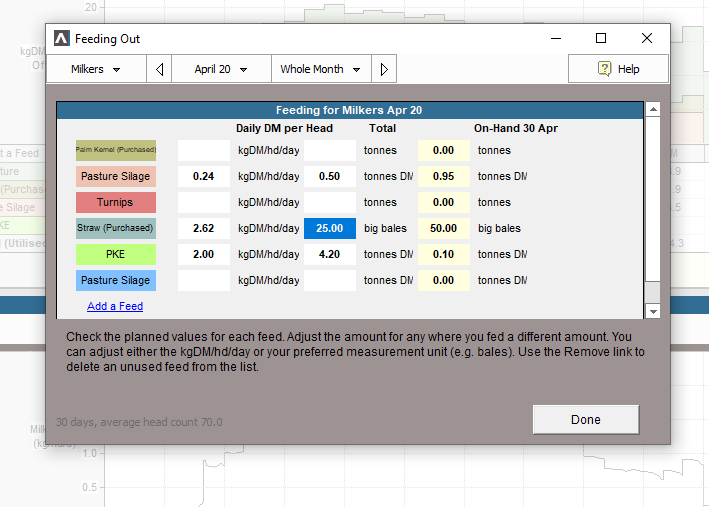This screenshot has width=709, height=507.
Task: Click the 0.10 on-hand PKE value
Action: coord(444,254)
